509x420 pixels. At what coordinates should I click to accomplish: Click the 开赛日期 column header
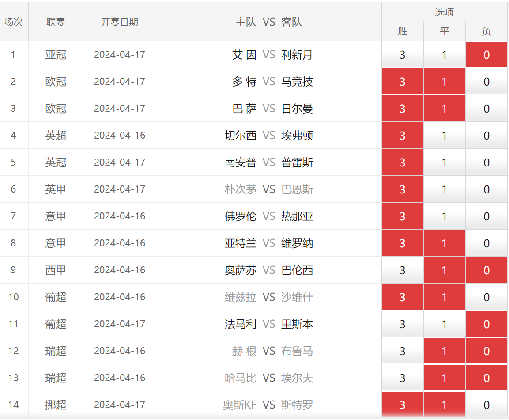click(120, 22)
